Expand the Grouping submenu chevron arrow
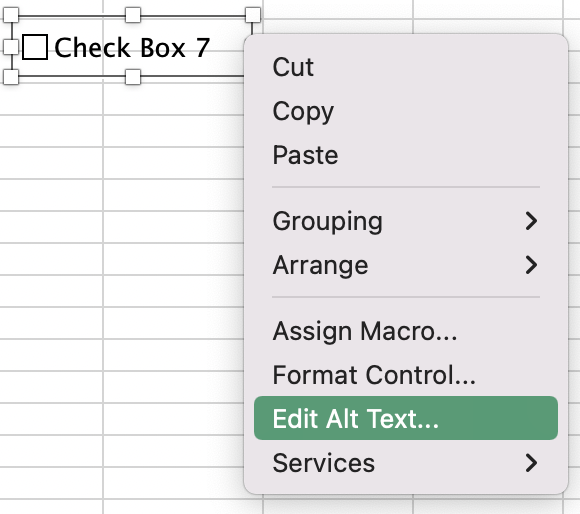 pos(531,221)
